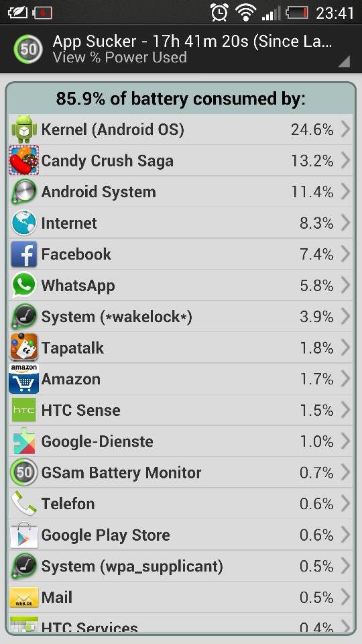Expand System (*wakelock*) chevron arrow
Image resolution: width=362 pixels, height=644 pixels.
pyautogui.click(x=346, y=316)
